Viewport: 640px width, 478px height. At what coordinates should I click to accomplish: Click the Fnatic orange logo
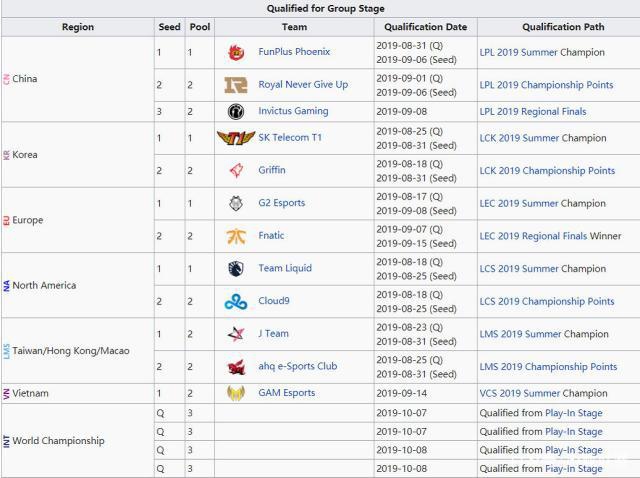tap(236, 236)
